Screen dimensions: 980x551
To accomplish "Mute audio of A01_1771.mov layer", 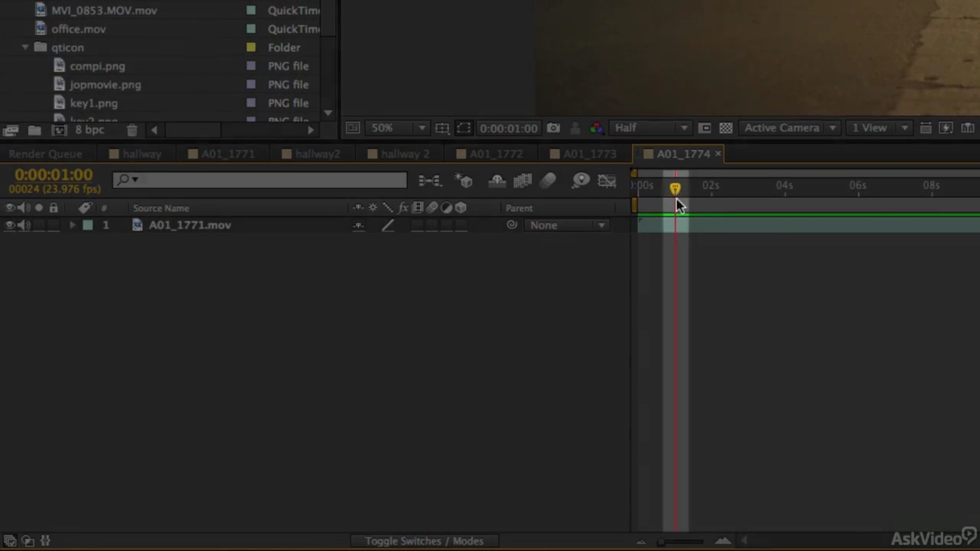I will point(23,225).
